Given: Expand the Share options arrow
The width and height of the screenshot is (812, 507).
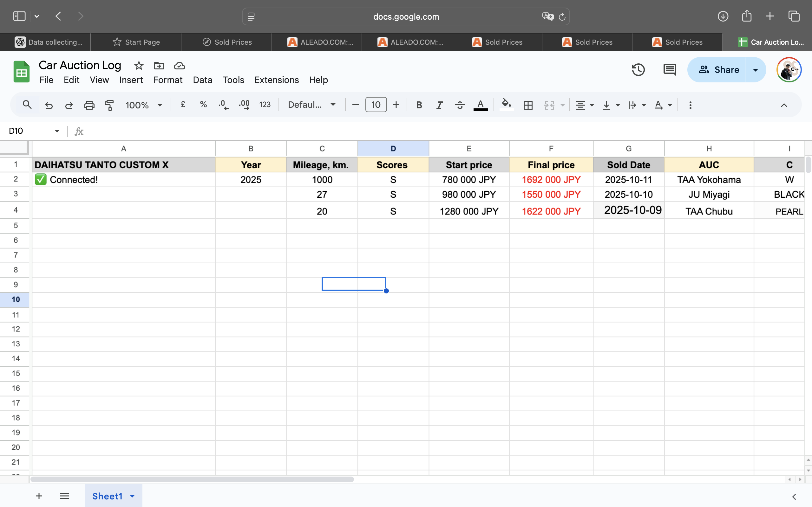Looking at the screenshot, I should coord(755,70).
